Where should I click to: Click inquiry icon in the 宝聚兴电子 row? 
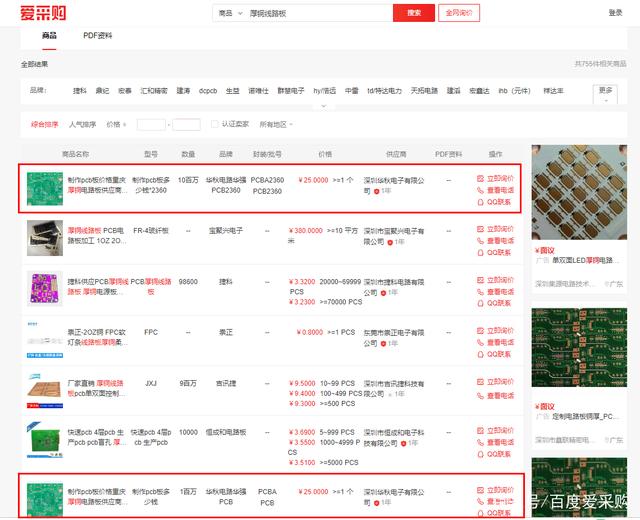pyautogui.click(x=480, y=229)
